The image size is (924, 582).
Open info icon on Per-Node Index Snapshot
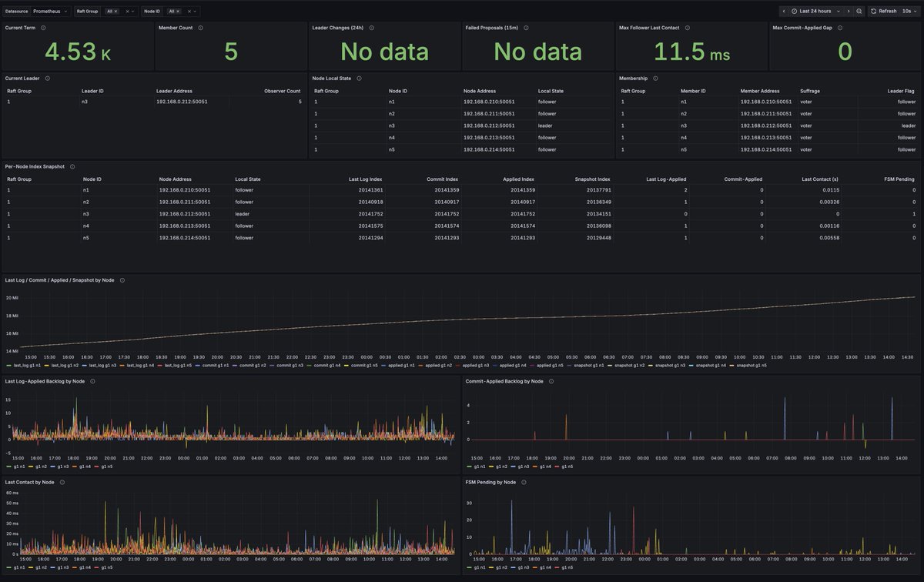click(x=72, y=166)
